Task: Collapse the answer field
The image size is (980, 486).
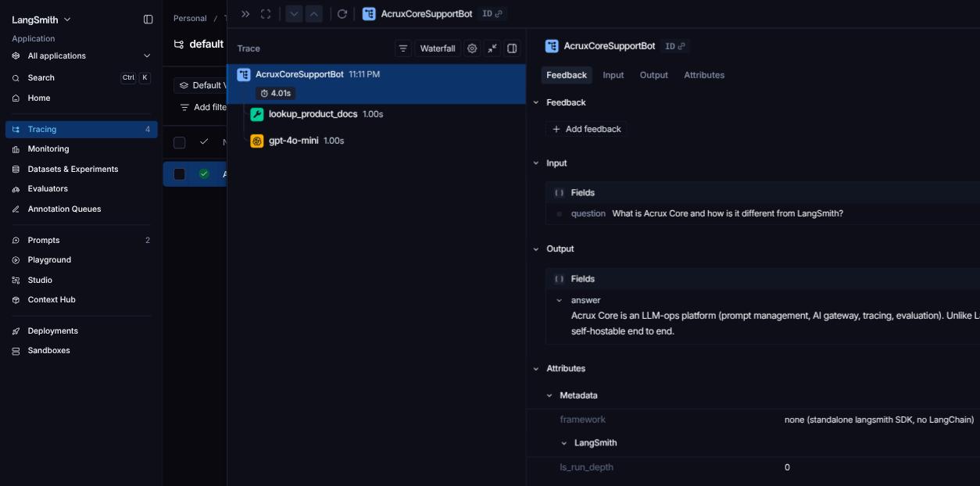Action: pyautogui.click(x=560, y=300)
